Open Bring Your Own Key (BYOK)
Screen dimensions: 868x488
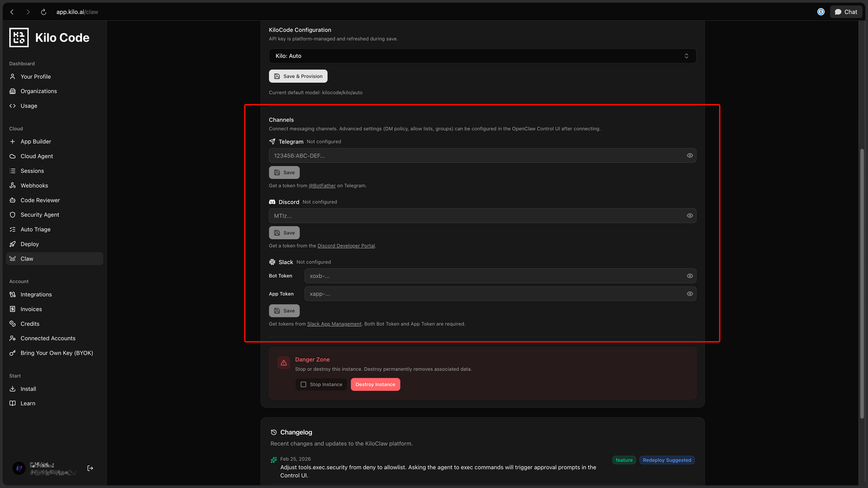point(55,353)
